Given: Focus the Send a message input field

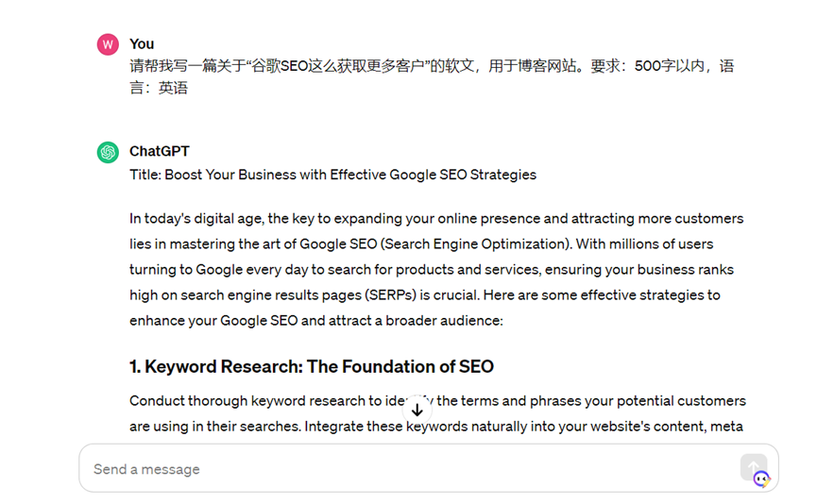Looking at the screenshot, I should point(406,469).
